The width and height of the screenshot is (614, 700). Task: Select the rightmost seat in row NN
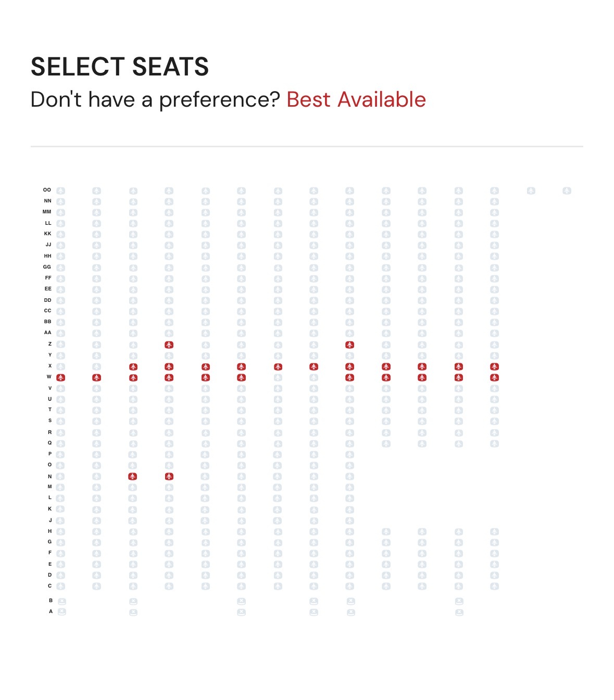coord(494,201)
